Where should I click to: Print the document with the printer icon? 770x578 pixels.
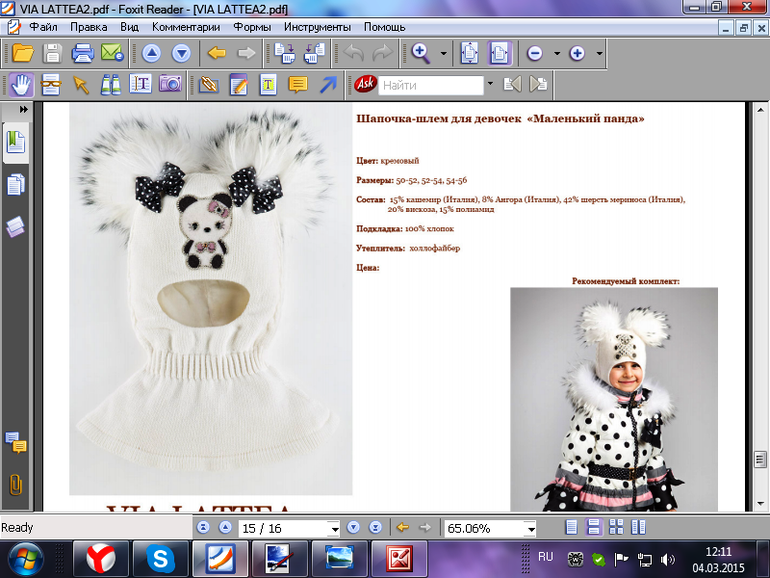pyautogui.click(x=82, y=53)
